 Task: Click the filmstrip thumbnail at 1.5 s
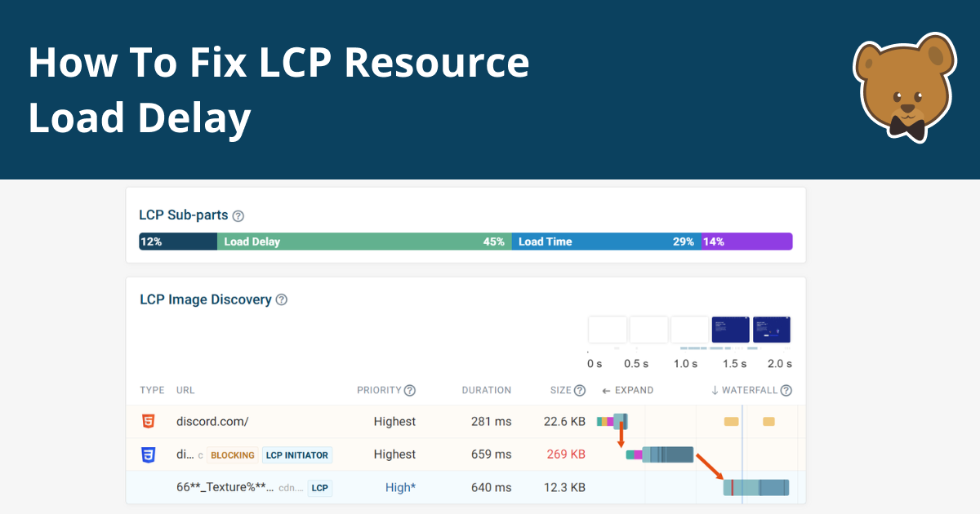point(730,329)
